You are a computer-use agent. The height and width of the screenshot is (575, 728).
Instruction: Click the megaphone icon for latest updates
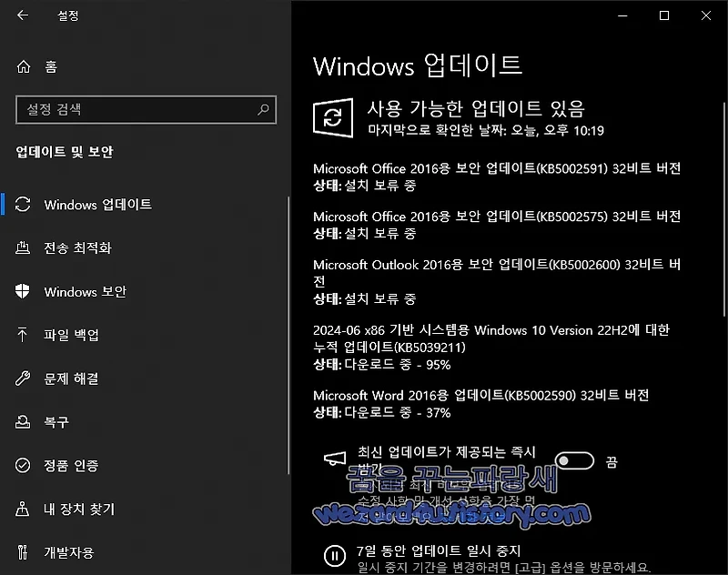click(335, 459)
